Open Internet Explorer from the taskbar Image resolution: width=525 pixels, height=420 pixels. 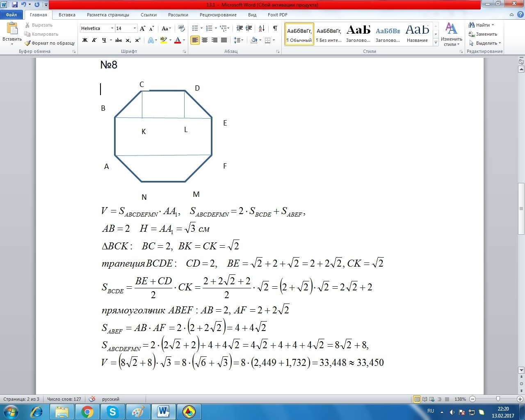37,411
